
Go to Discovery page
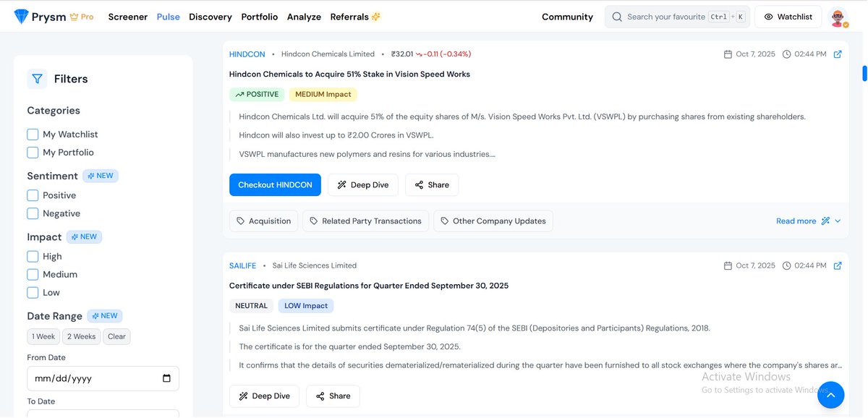pyautogui.click(x=210, y=17)
